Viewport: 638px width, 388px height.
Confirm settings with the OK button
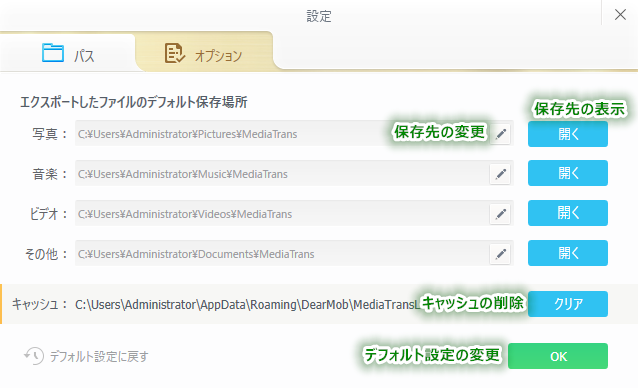point(558,356)
